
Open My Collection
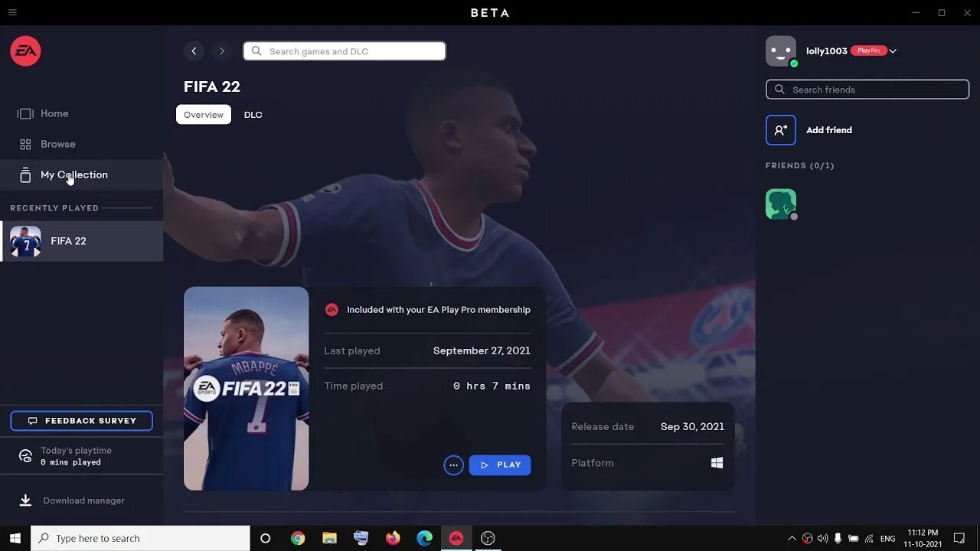pyautogui.click(x=81, y=174)
